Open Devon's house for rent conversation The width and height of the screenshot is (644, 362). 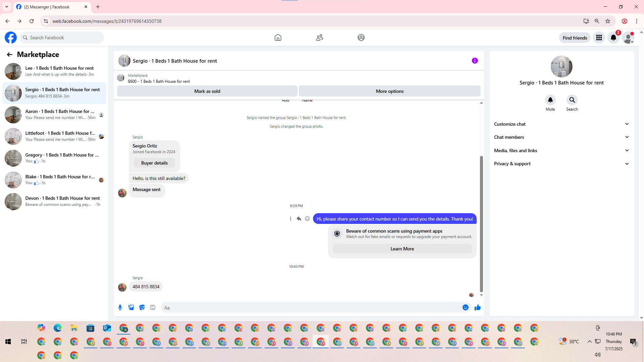(x=54, y=201)
